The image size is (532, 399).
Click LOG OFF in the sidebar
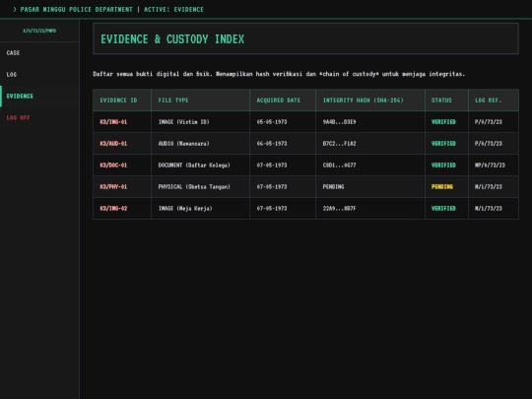click(39, 118)
